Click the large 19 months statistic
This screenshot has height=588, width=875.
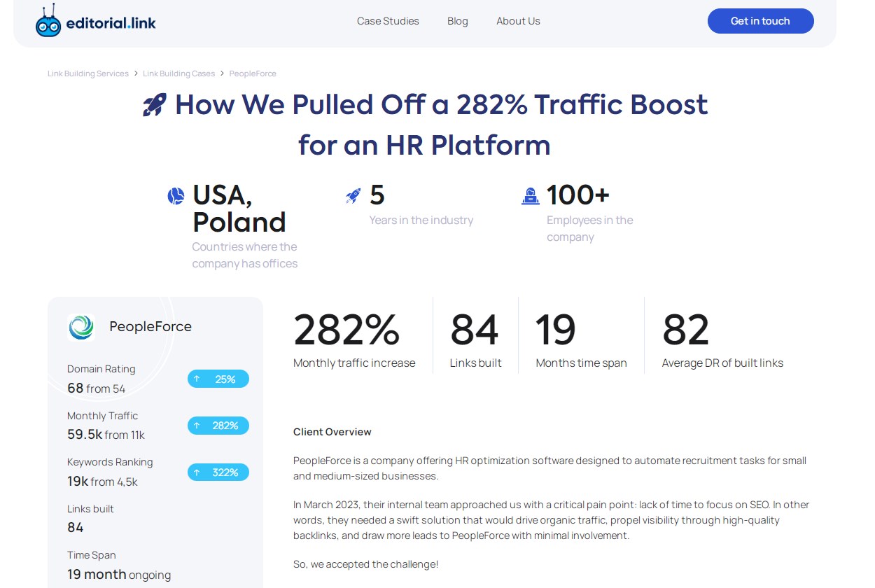tap(556, 330)
